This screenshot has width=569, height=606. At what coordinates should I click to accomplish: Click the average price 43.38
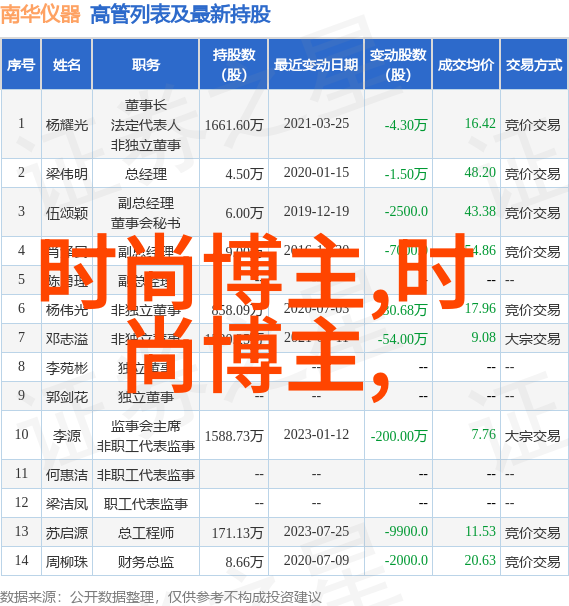pos(480,211)
